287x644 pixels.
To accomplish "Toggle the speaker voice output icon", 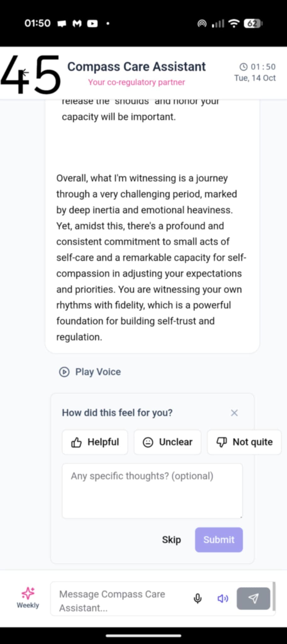I will click(223, 598).
